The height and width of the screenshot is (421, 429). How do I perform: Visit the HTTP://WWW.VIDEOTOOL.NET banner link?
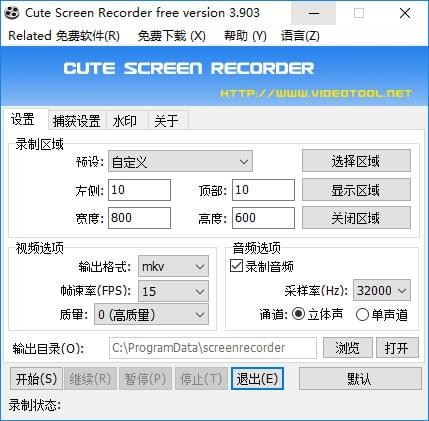[x=316, y=93]
